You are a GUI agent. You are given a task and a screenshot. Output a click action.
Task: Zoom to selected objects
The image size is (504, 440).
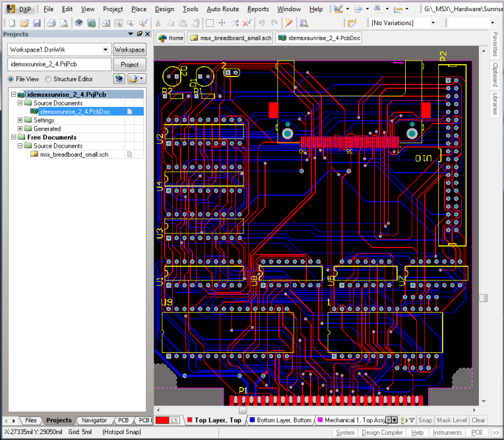point(131,23)
